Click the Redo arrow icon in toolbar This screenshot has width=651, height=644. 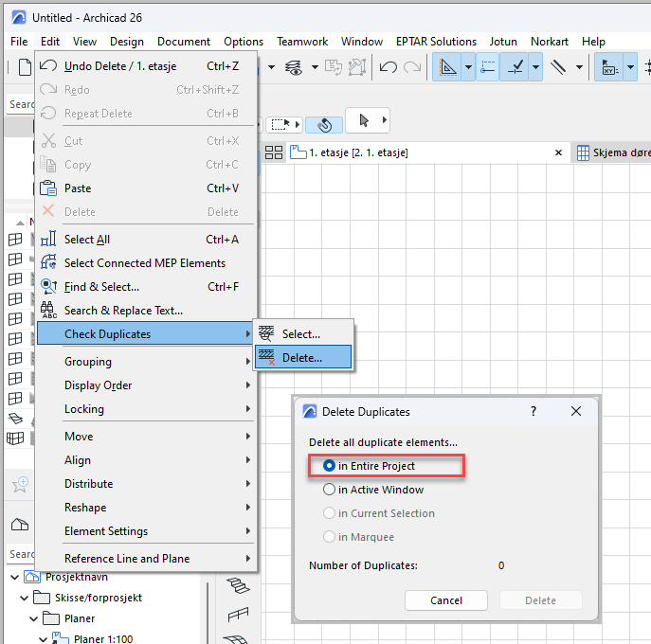coord(412,67)
